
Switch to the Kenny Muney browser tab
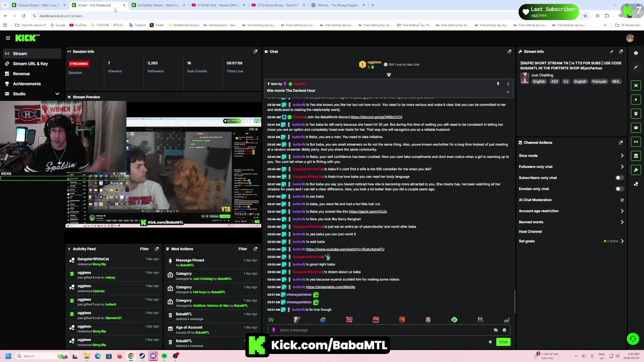278,5
